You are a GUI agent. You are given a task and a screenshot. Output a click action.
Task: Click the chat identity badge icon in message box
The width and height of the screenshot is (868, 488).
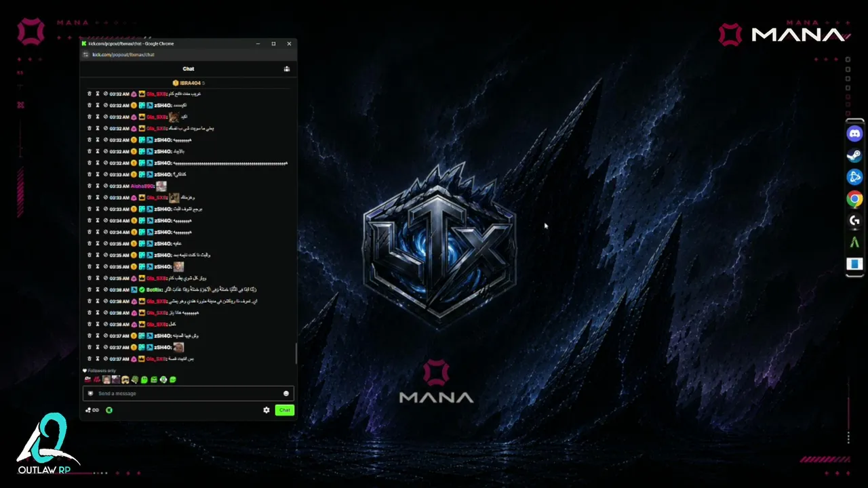pyautogui.click(x=90, y=393)
